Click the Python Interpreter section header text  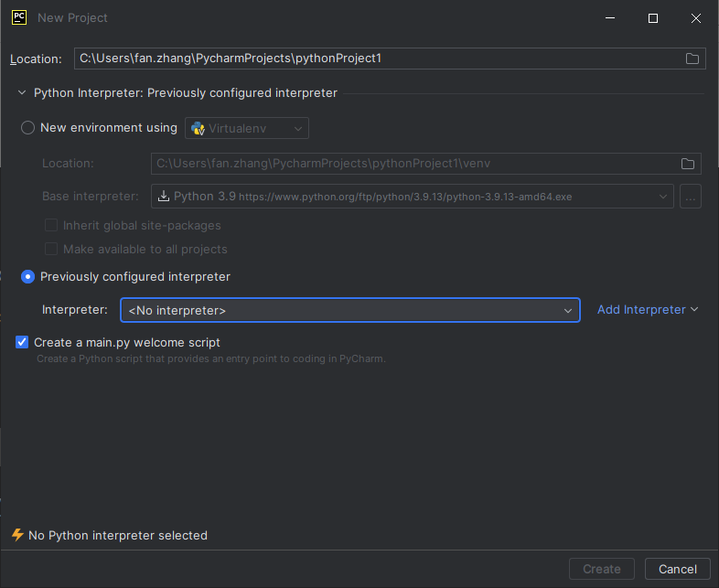click(186, 92)
